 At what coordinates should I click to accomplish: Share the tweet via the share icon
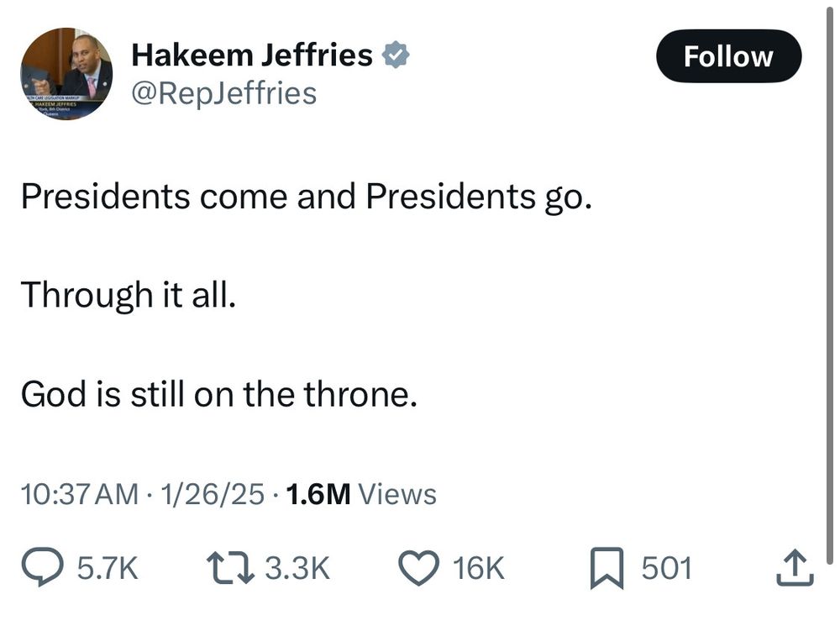point(795,568)
